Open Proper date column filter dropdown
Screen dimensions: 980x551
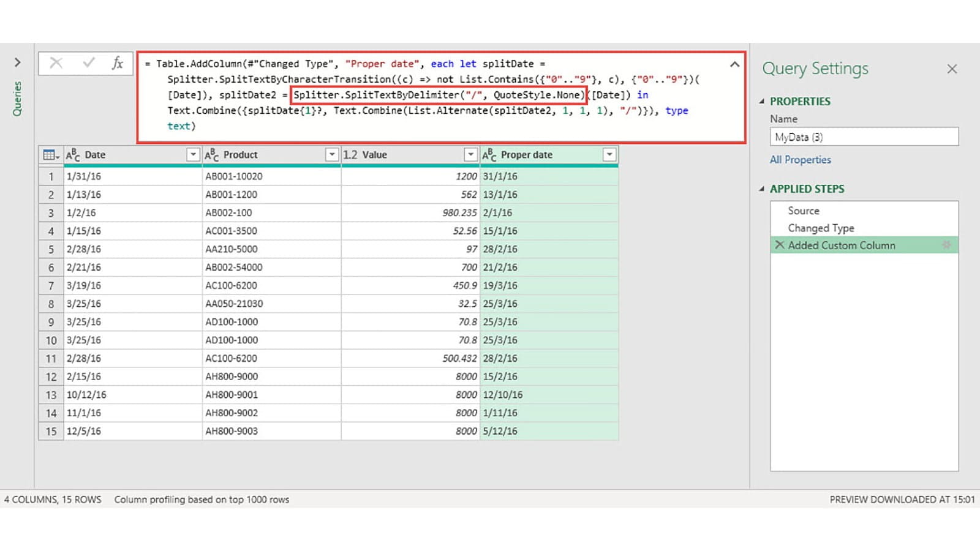coord(609,155)
